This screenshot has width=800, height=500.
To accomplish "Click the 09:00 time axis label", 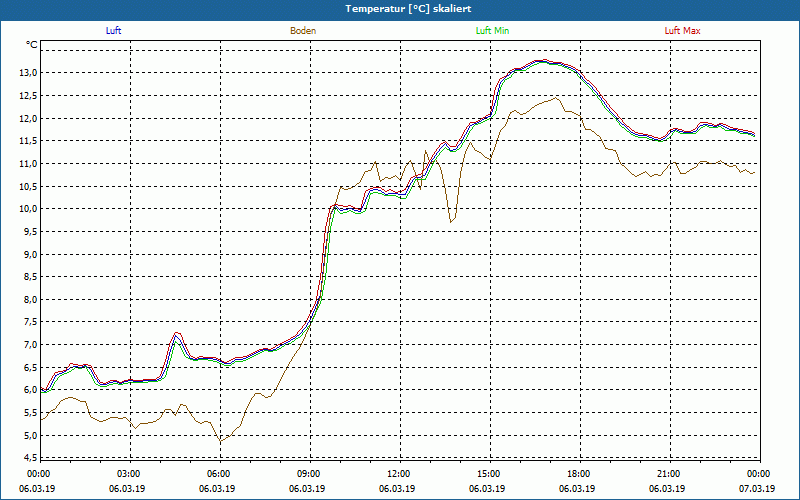I will point(308,474).
